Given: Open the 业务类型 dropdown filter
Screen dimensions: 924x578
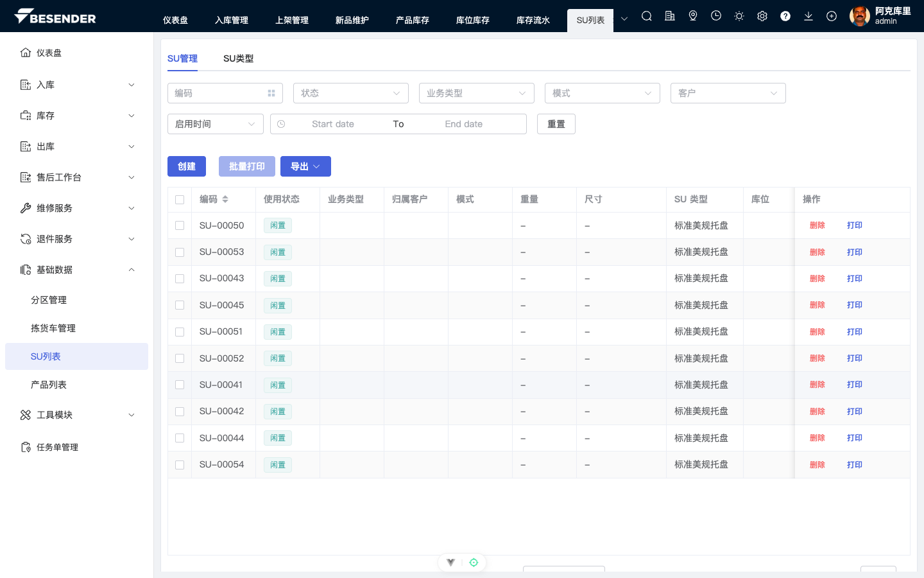Looking at the screenshot, I should [x=477, y=93].
